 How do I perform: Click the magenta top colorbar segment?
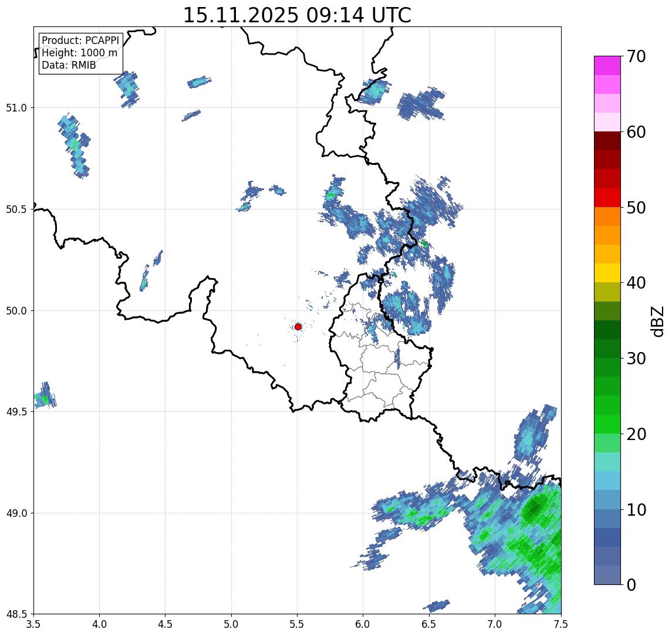tap(607, 66)
